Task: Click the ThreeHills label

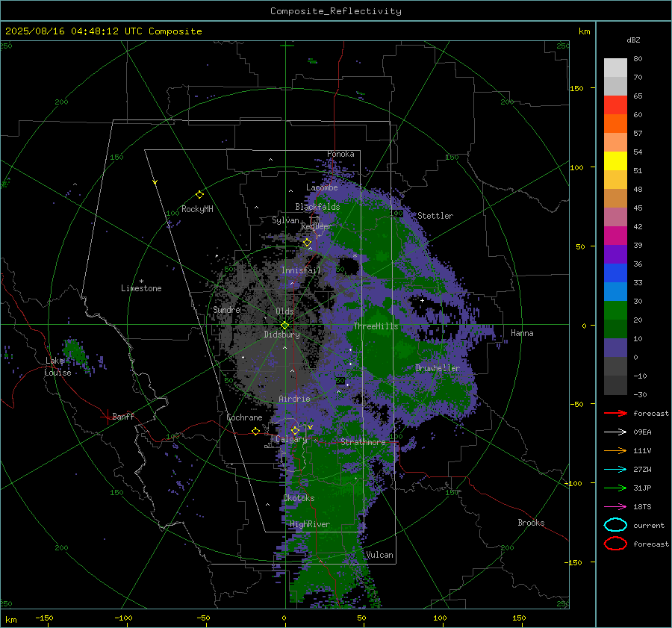Action: click(x=376, y=326)
